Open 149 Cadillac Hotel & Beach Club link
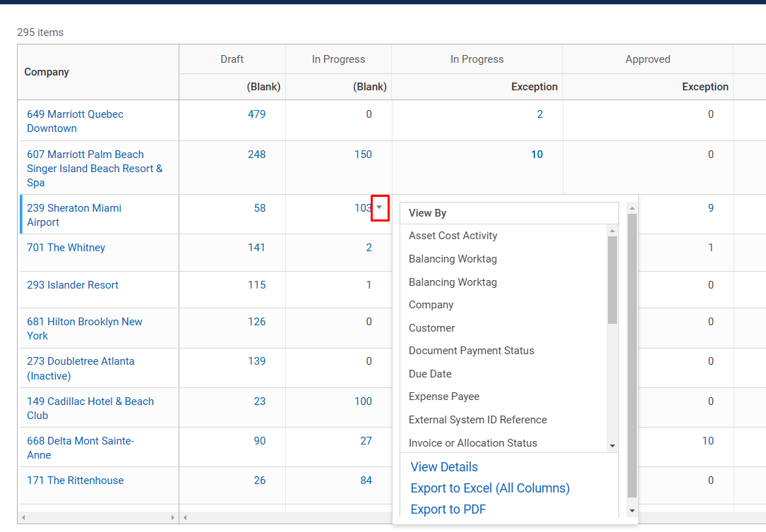Screen dimensions: 766x532 pos(90,409)
